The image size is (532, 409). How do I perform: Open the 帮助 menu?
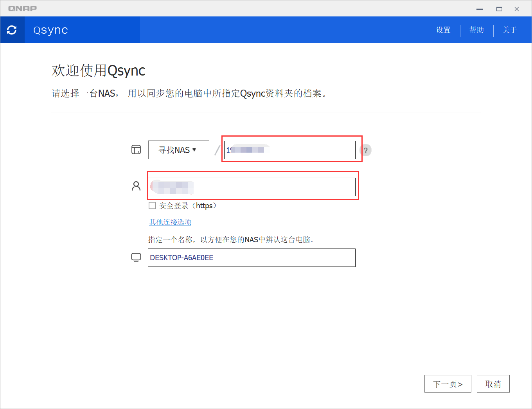tap(477, 30)
